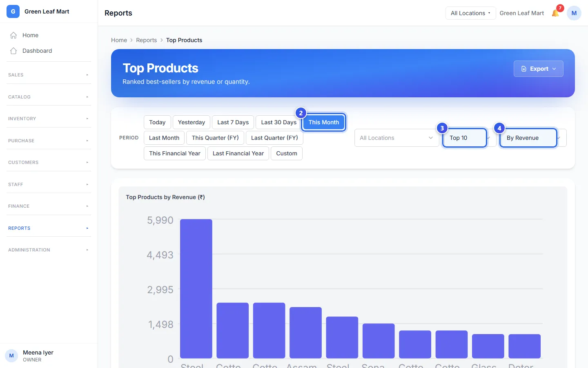Click the Reports breadcrumb link
Image resolution: width=588 pixels, height=368 pixels.
click(146, 40)
